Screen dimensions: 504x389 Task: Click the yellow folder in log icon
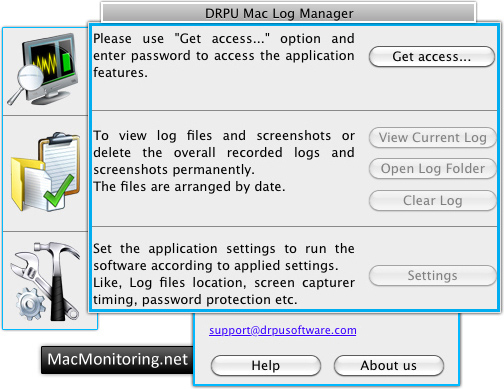[27, 183]
